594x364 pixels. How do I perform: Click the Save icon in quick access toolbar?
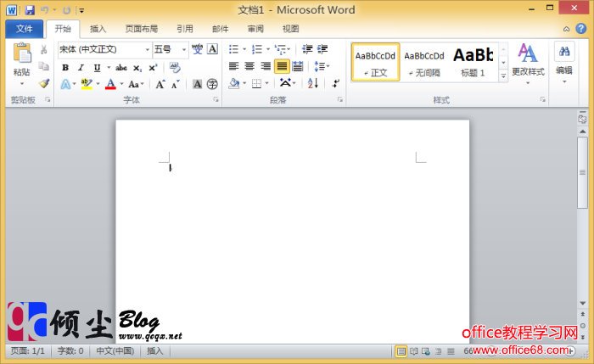point(30,10)
